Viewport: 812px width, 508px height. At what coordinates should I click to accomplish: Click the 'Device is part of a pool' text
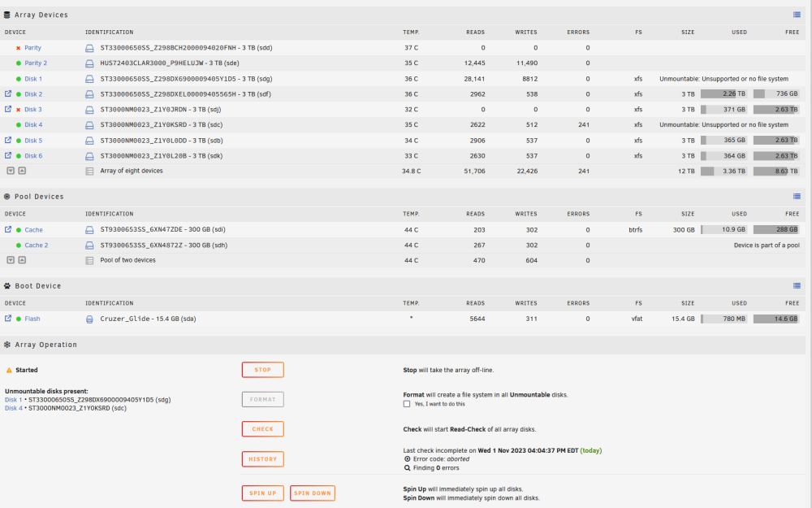pyautogui.click(x=767, y=245)
